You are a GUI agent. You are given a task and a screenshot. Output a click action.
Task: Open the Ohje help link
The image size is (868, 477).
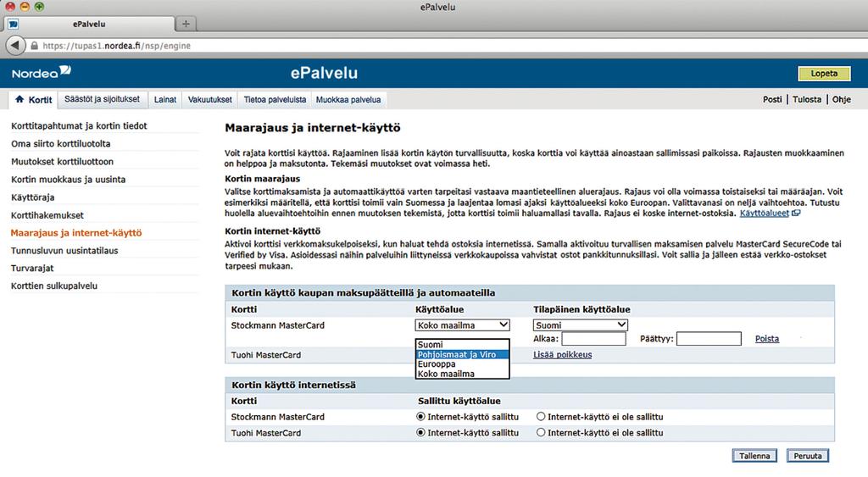(842, 100)
